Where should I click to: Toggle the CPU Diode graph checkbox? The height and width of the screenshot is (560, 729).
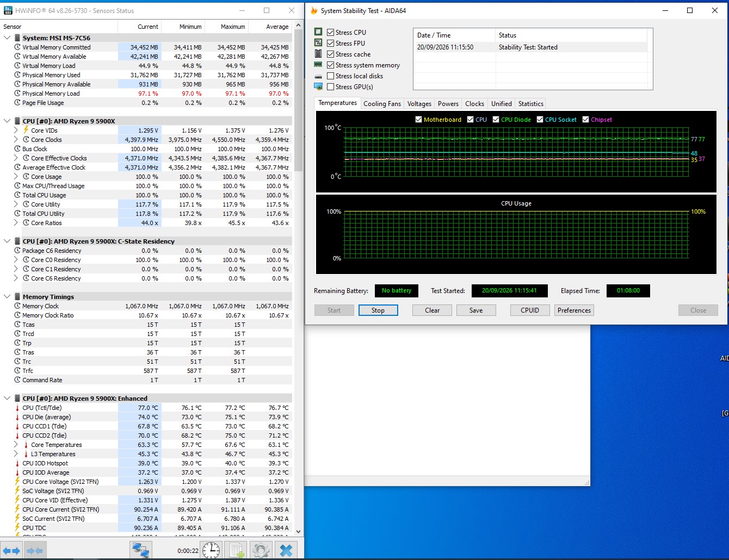point(496,120)
